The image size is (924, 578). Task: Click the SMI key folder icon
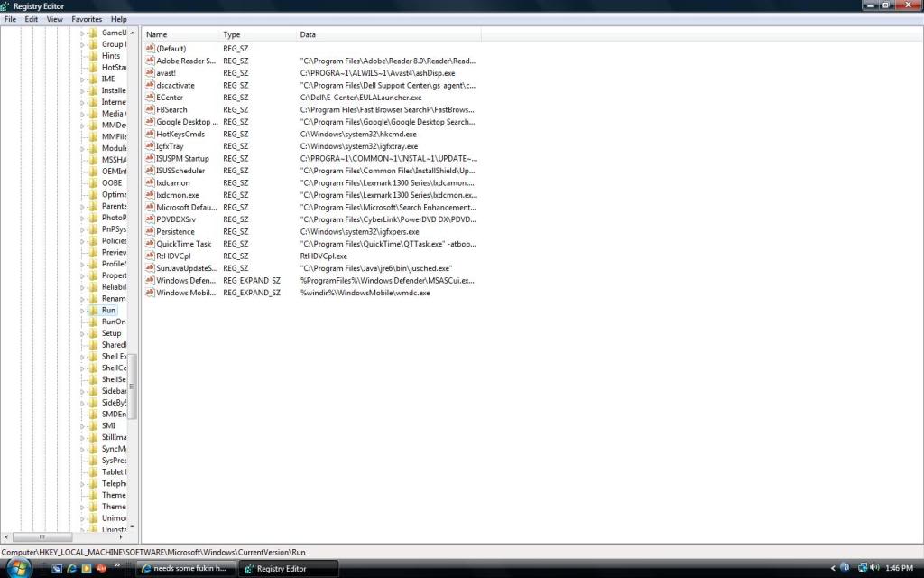point(93,426)
